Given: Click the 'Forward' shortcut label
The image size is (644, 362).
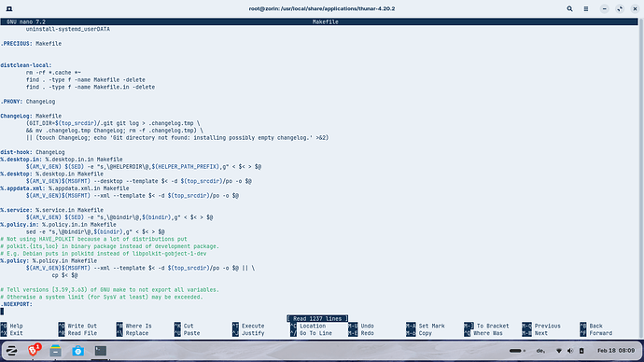Looking at the screenshot, I should coord(600,333).
